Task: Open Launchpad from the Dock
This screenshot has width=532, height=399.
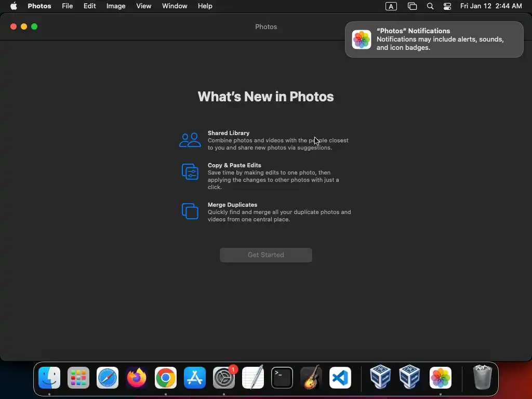Action: (78, 378)
